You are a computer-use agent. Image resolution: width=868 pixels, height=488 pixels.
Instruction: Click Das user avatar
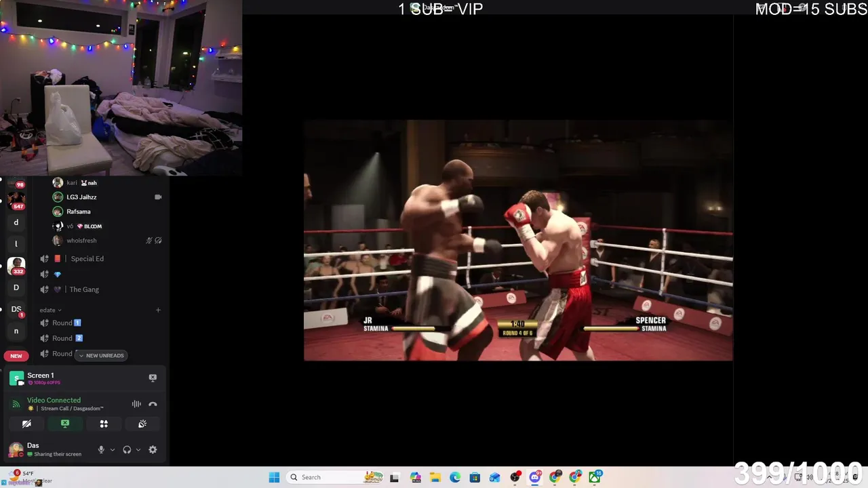(16, 449)
